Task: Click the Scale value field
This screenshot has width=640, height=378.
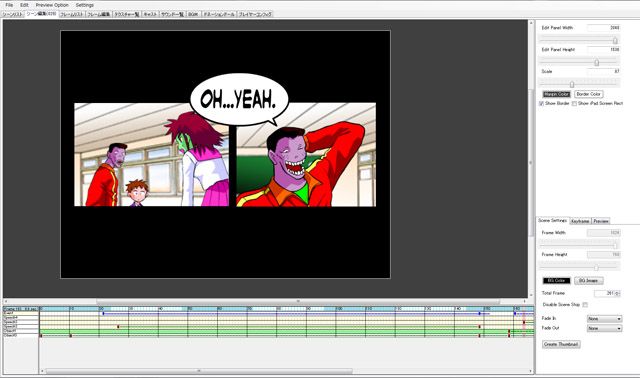Action: [604, 71]
